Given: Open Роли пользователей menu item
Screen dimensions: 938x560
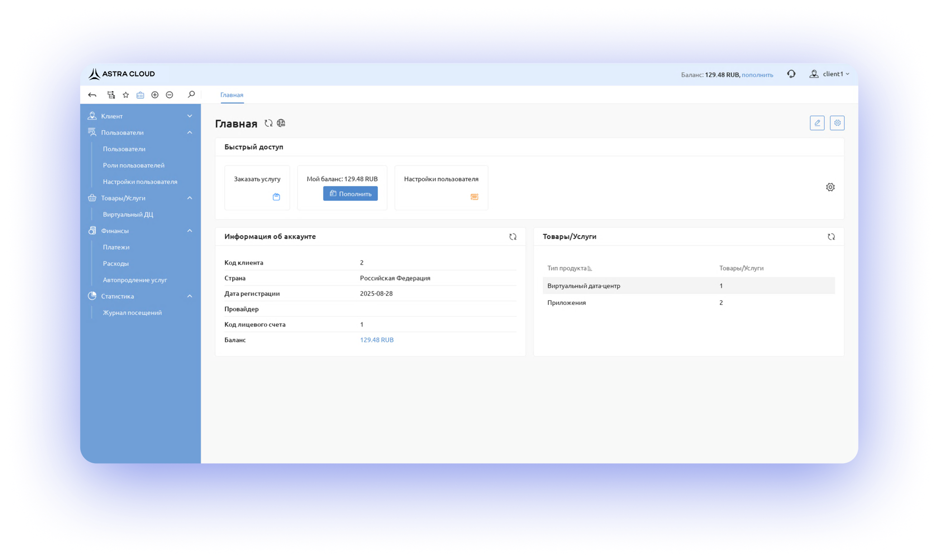Looking at the screenshot, I should click(133, 165).
